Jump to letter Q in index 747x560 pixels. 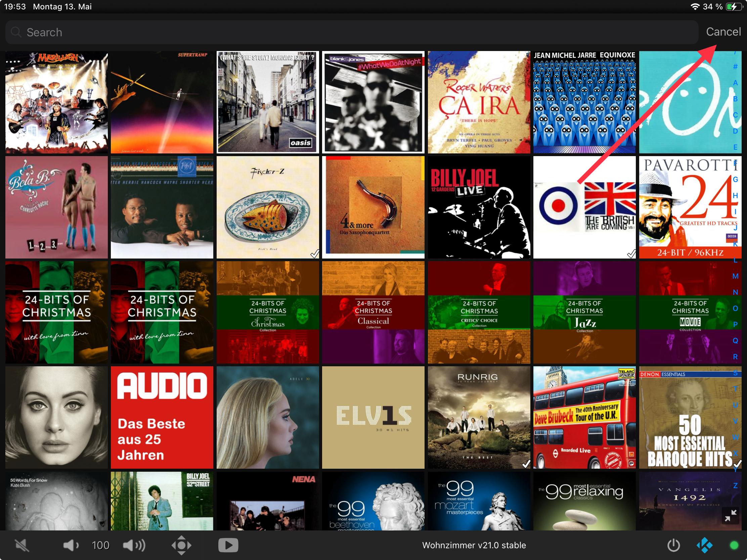coord(735,340)
